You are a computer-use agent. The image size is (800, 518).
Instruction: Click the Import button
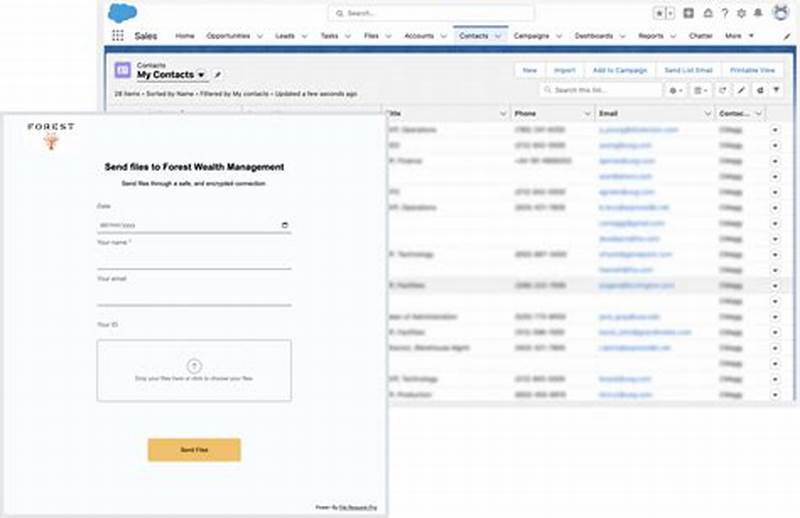point(564,70)
